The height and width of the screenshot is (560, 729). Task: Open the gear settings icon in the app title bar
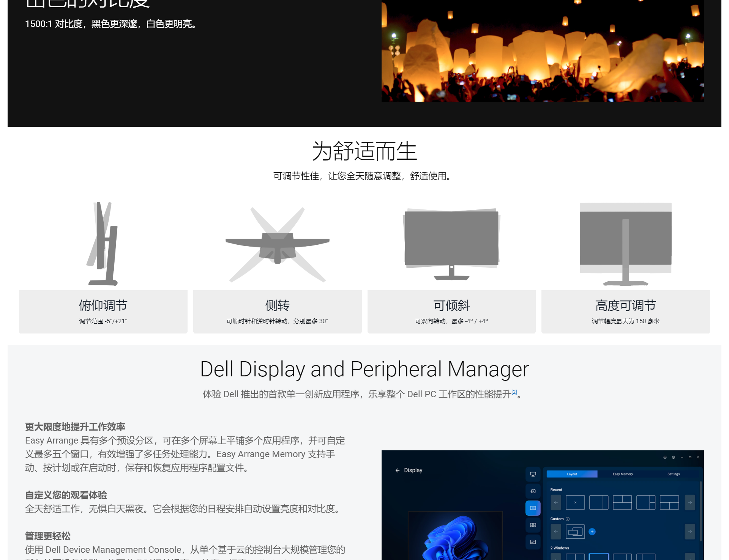[674, 457]
